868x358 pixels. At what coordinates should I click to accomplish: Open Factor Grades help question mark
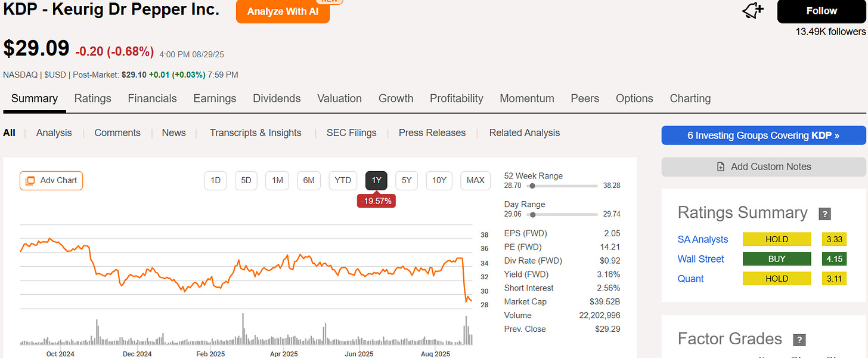pos(799,340)
